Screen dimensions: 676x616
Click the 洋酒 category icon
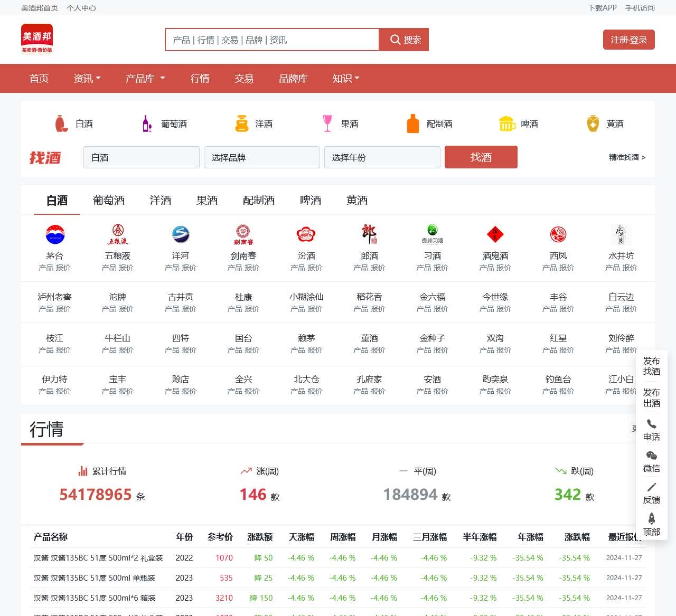241,124
